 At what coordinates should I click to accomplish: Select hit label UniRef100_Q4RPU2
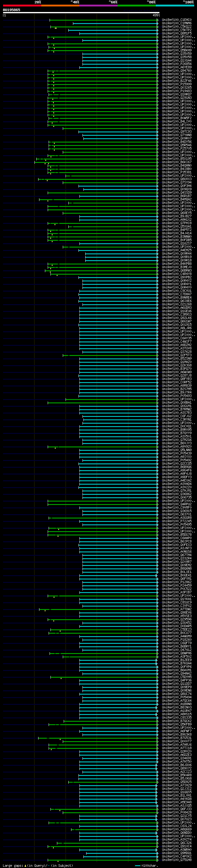(x=176, y=504)
